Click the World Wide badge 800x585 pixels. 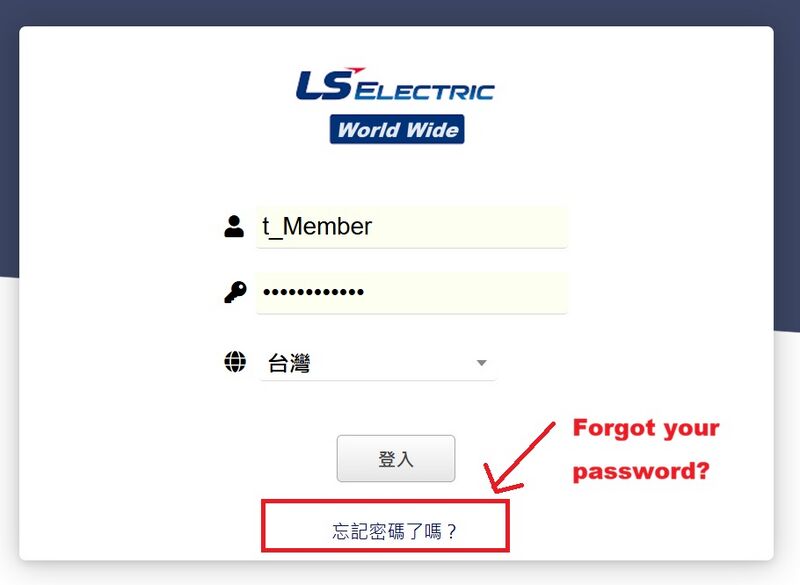click(x=397, y=129)
